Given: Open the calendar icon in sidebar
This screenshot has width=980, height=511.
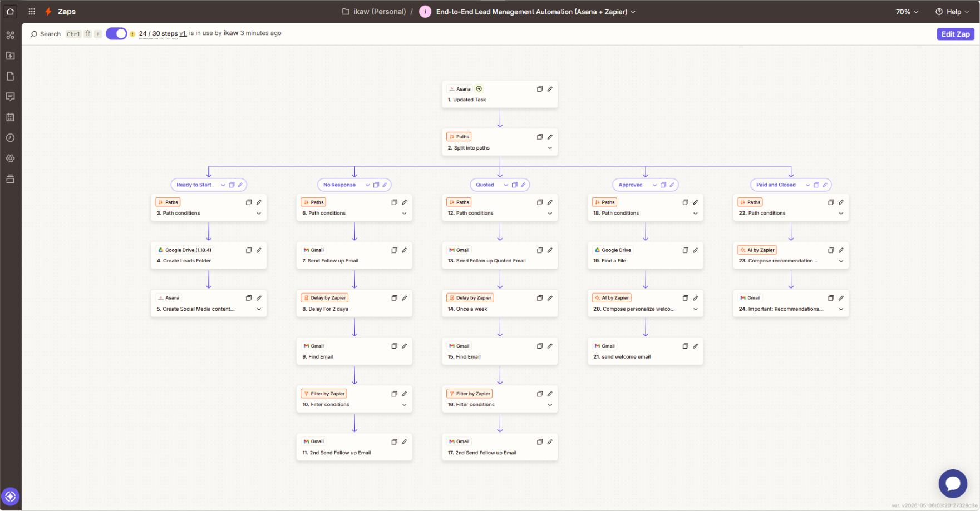Looking at the screenshot, I should (10, 117).
